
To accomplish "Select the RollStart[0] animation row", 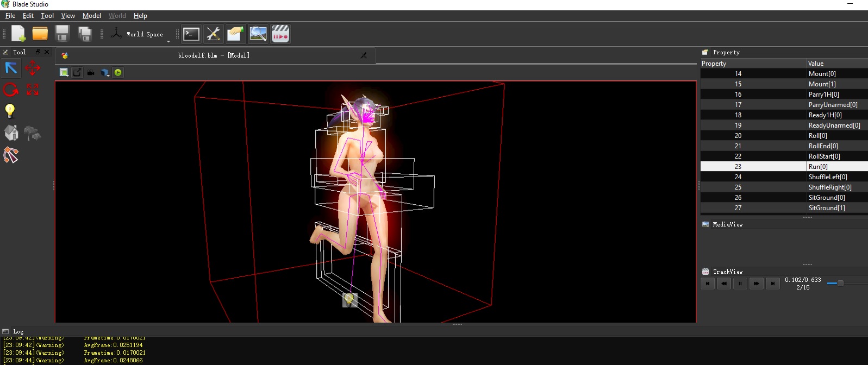I will click(784, 156).
